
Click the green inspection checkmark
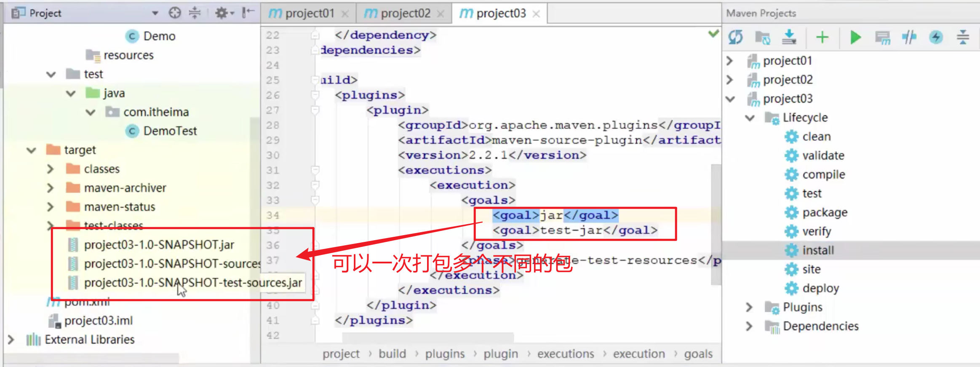713,33
